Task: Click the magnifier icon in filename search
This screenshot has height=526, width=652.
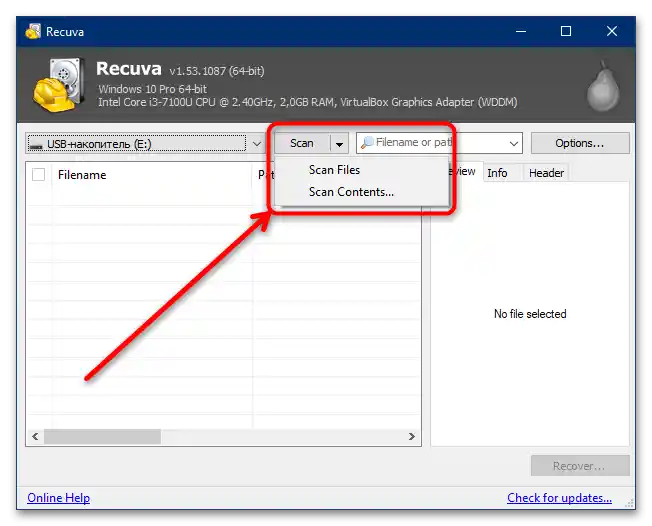Action: click(367, 143)
